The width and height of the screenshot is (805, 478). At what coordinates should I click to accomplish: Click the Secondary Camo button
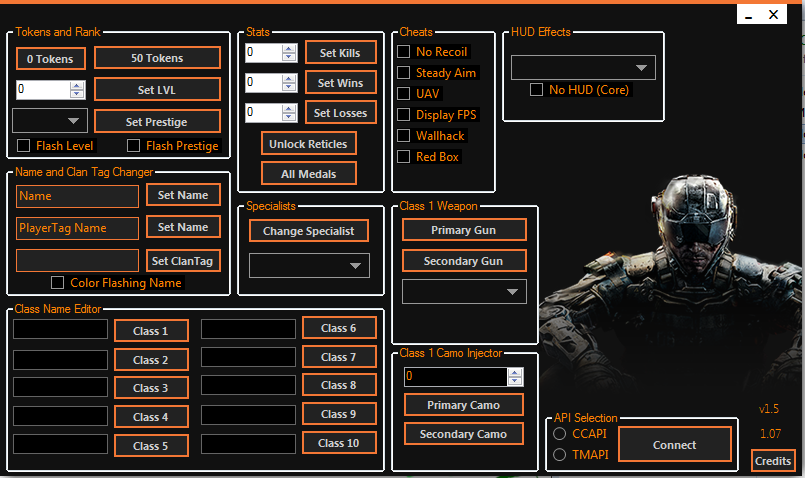tap(464, 434)
